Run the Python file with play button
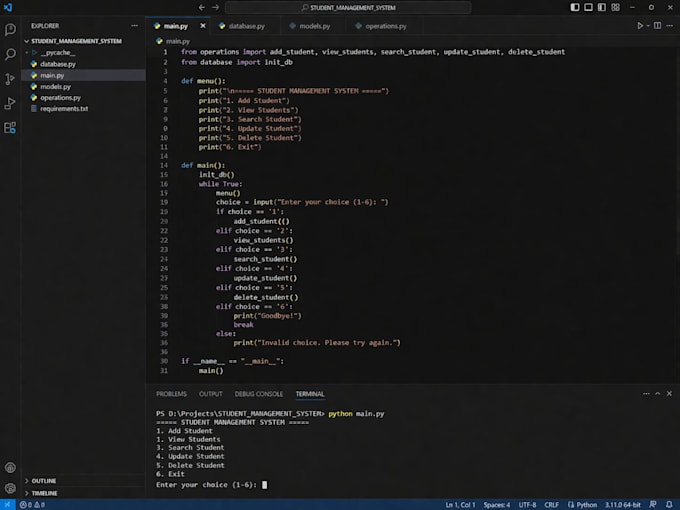The height and width of the screenshot is (510, 680). [x=640, y=26]
